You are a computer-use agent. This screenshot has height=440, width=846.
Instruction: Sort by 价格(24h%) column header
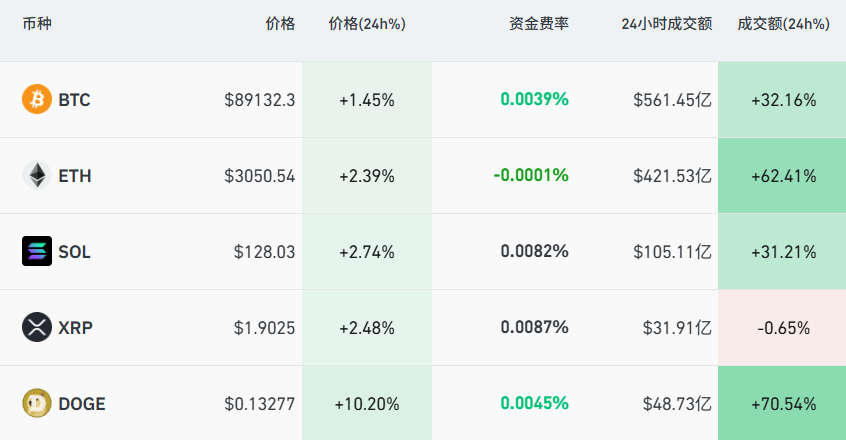click(x=367, y=24)
